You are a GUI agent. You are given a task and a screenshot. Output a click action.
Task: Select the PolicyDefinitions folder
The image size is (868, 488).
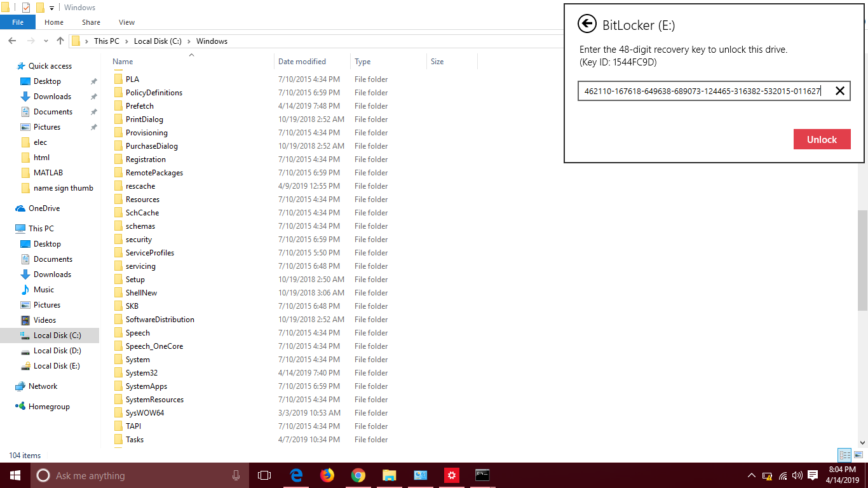coord(154,92)
